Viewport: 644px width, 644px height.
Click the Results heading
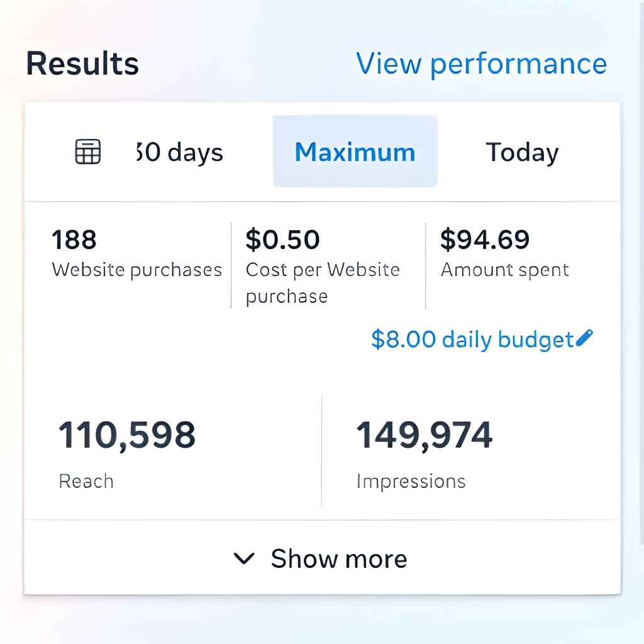[x=82, y=62]
